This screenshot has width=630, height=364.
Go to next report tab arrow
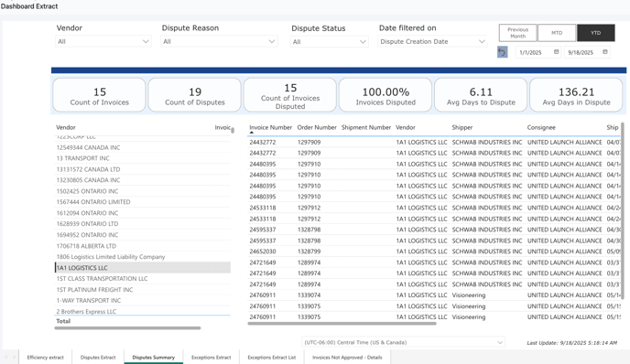pyautogui.click(x=14, y=357)
